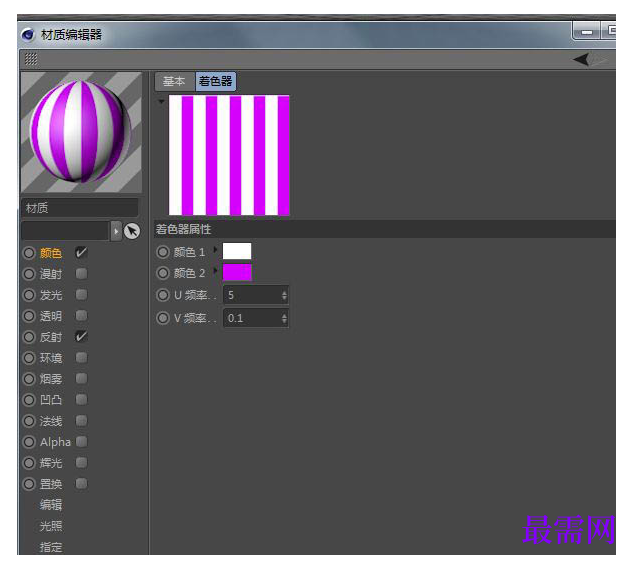Screen dimensions: 634x561
Task: Open the layer dropdown arrow under 材质 name
Action: (x=116, y=231)
